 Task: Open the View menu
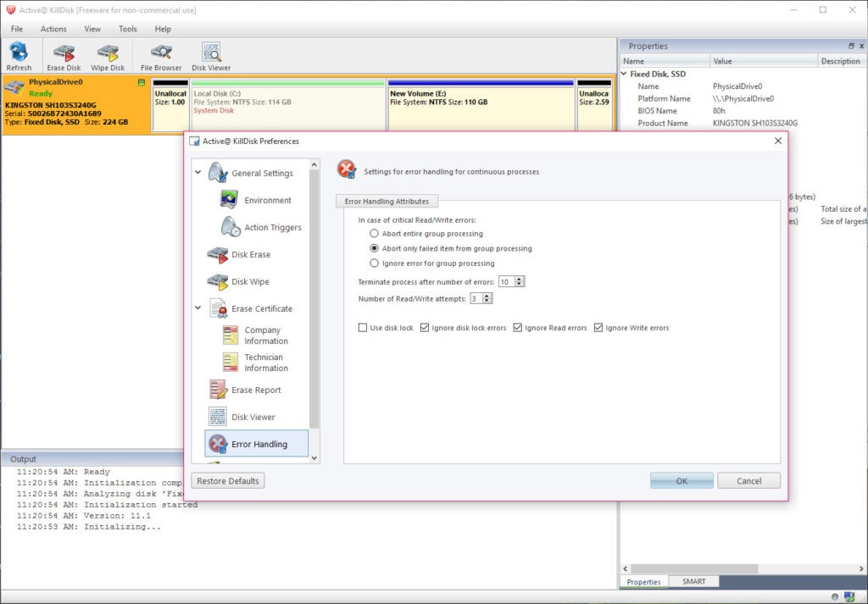point(92,29)
